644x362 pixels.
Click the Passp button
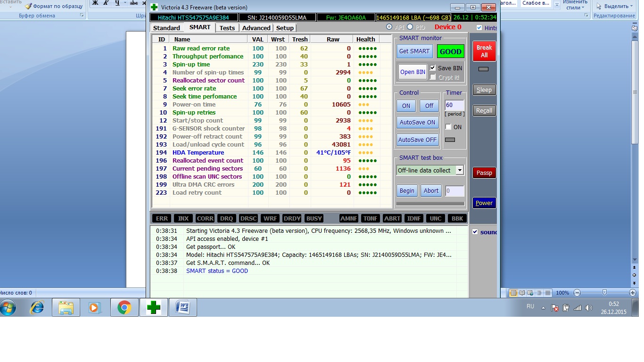tap(484, 173)
